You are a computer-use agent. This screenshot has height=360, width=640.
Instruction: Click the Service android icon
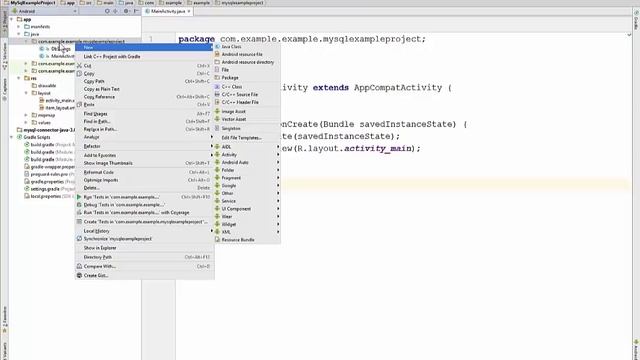tap(217, 201)
